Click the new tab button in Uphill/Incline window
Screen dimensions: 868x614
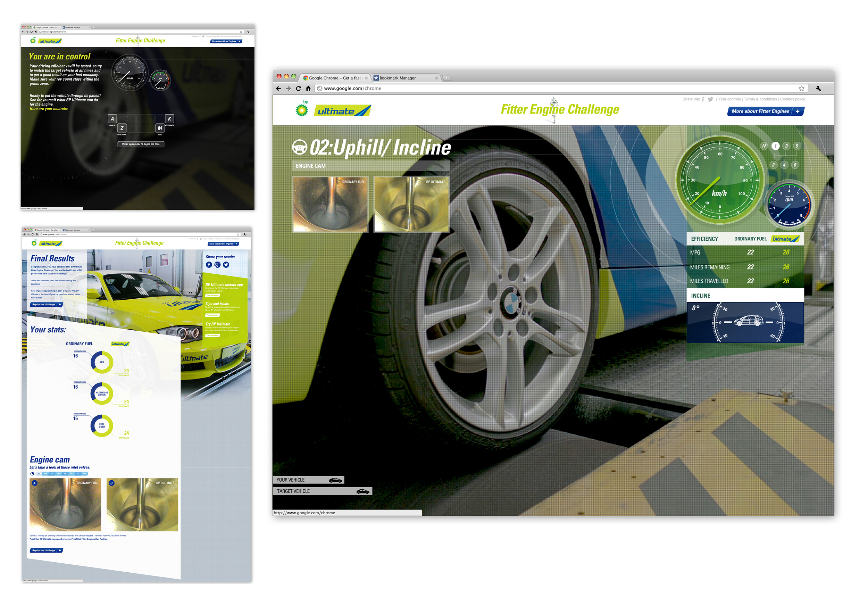[446, 78]
